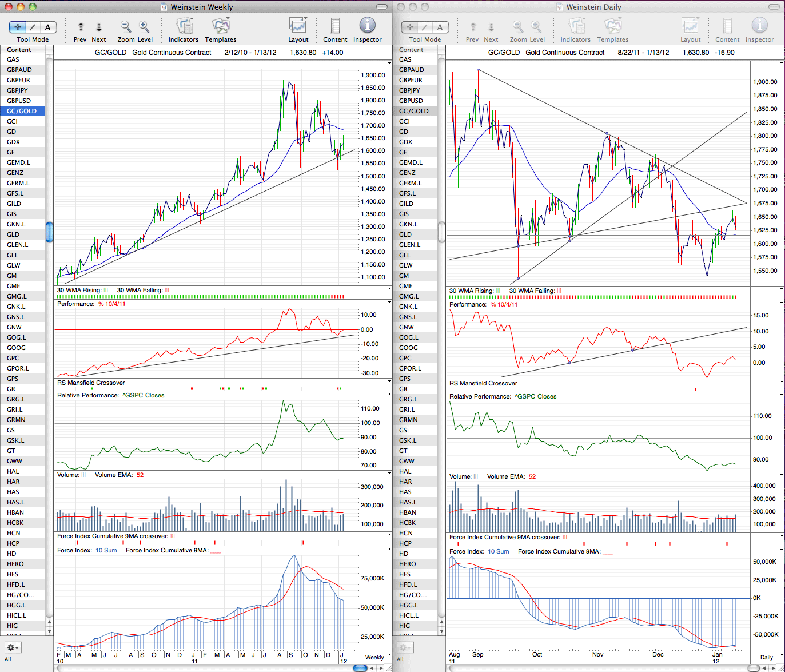This screenshot has width=785, height=672.
Task: Select GOOG in Weekly symbol list
Action: [x=22, y=348]
